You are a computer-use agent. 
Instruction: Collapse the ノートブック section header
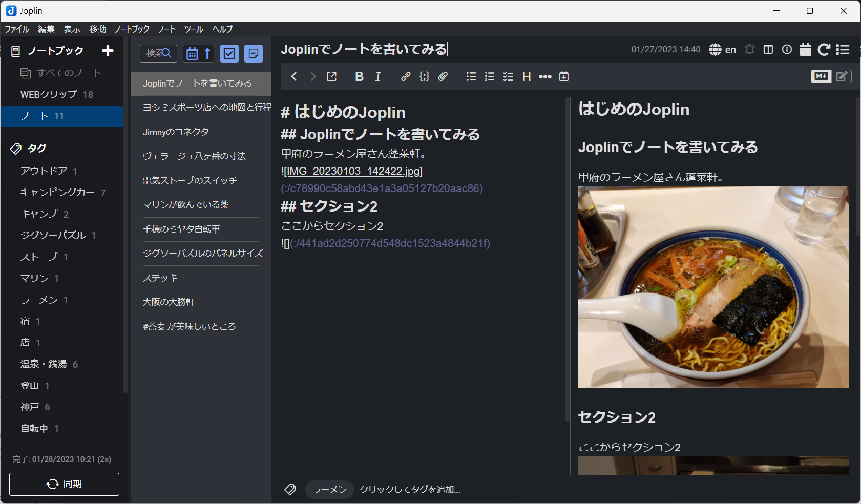pyautogui.click(x=48, y=51)
